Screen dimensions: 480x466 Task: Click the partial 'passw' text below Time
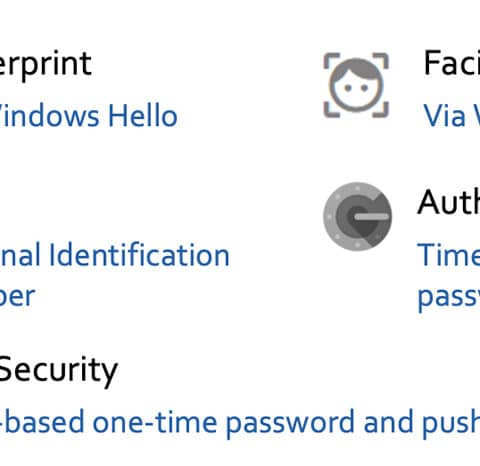tap(449, 297)
